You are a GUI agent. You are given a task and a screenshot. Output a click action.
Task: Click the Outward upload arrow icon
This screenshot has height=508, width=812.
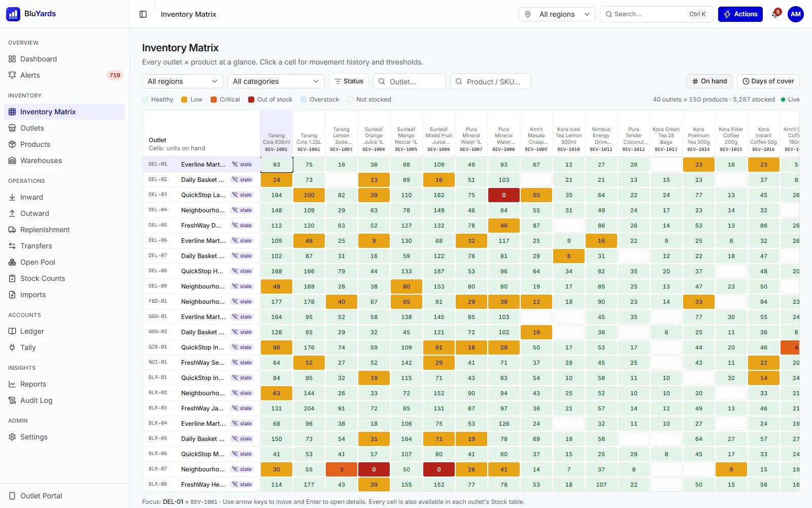tap(12, 213)
